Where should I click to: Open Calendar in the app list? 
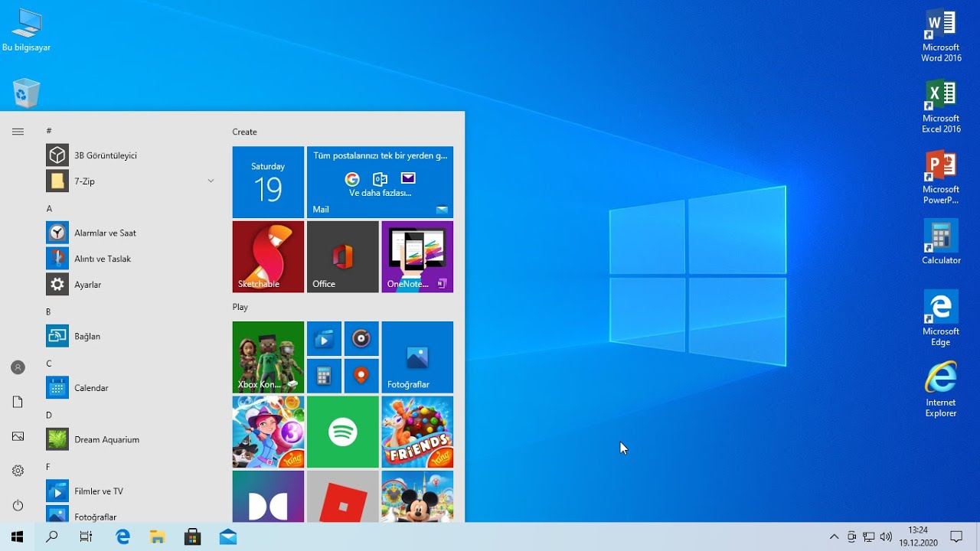130,388
